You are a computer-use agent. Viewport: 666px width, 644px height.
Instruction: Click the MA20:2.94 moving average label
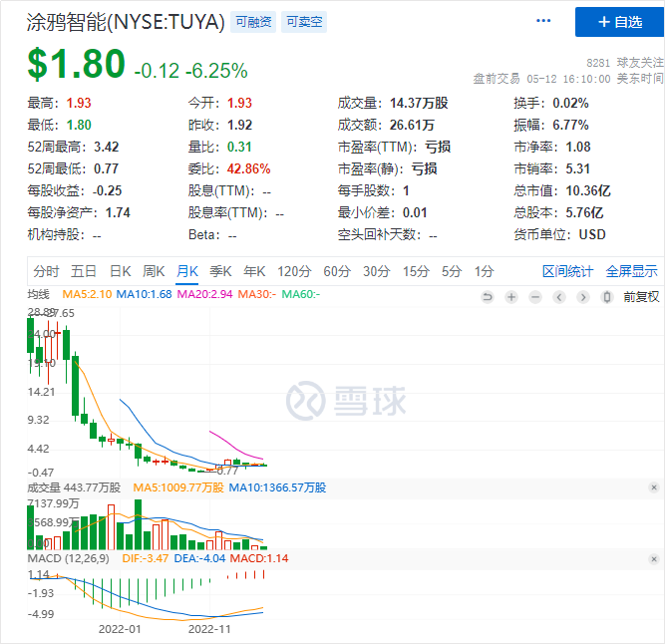[x=204, y=294]
